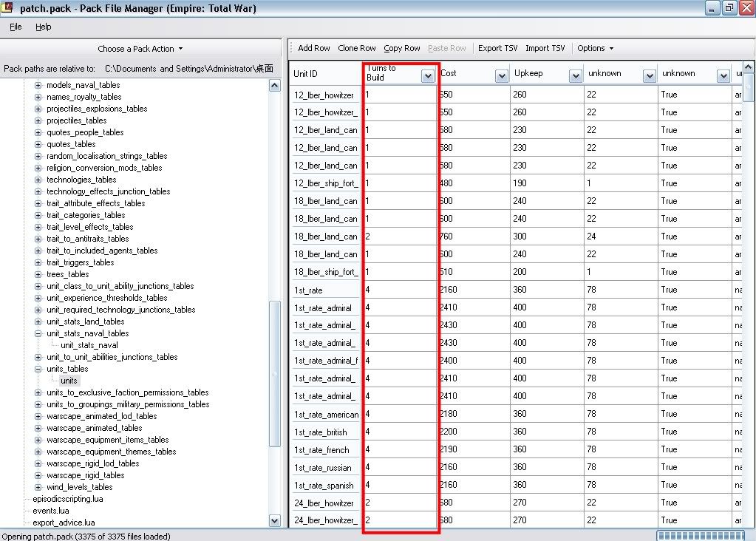Click Export TSV in the toolbar
The width and height of the screenshot is (756, 541).
(x=497, y=48)
